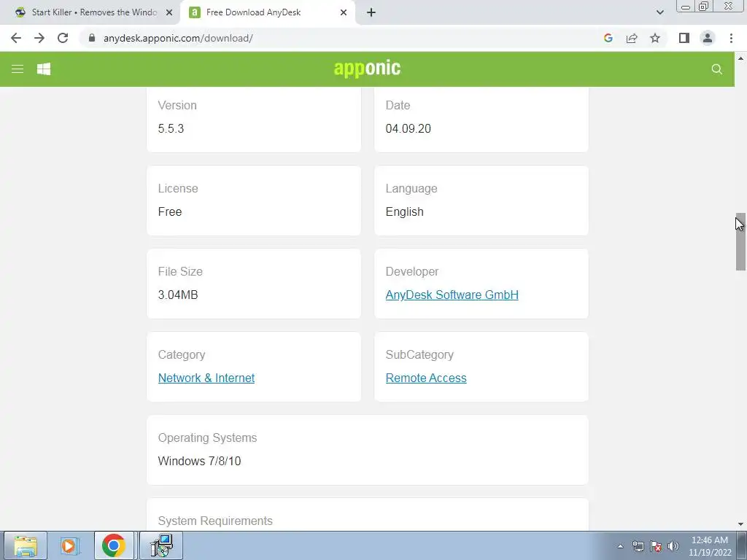Viewport: 747px width, 560px height.
Task: Open the apponic hamburger menu
Action: [18, 69]
